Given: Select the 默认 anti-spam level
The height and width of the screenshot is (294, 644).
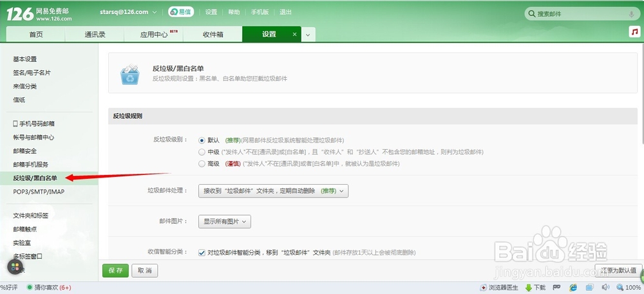Looking at the screenshot, I should coord(201,140).
